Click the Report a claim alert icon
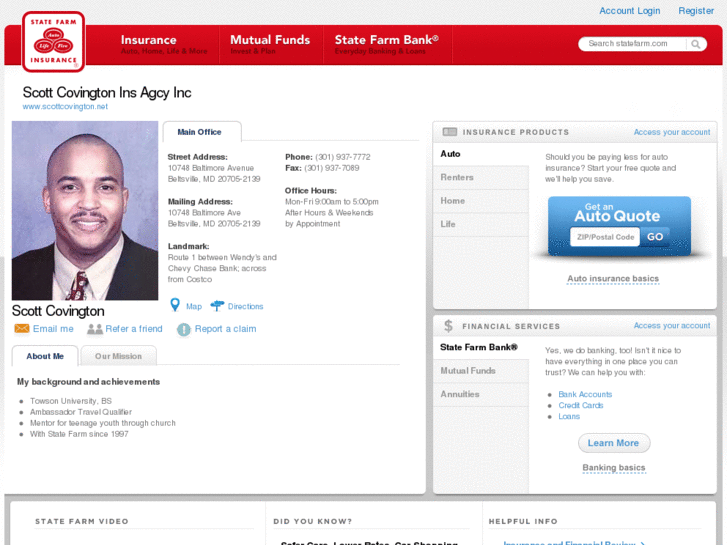727x545 pixels. pos(184,329)
